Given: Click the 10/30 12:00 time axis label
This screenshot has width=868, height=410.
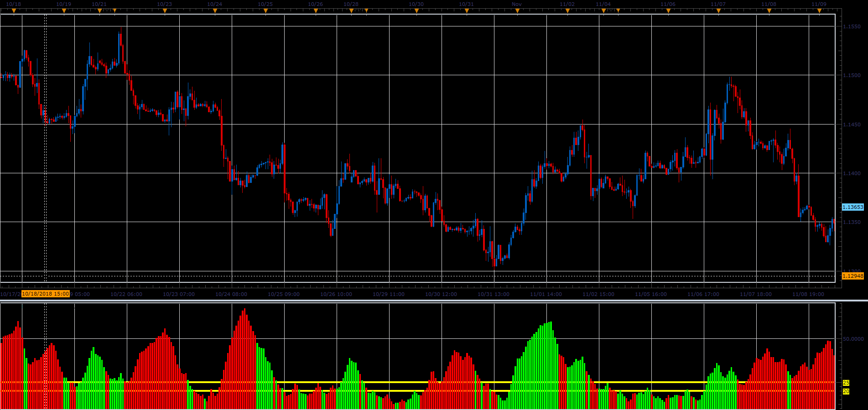Looking at the screenshot, I should [441, 294].
